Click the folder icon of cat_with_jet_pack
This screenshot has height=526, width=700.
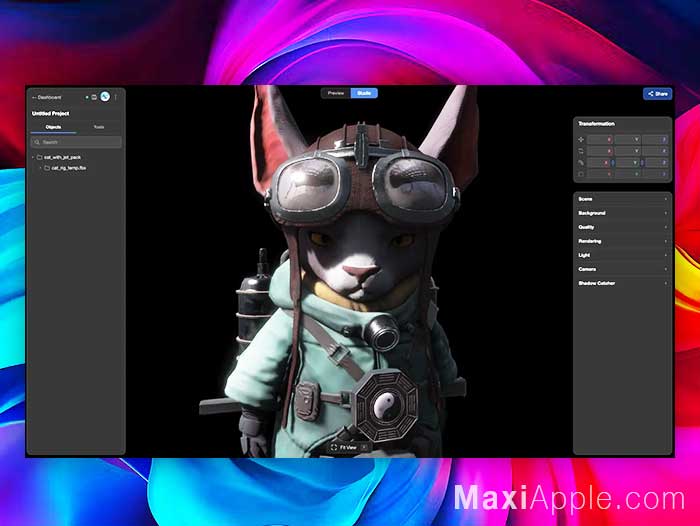pos(39,157)
